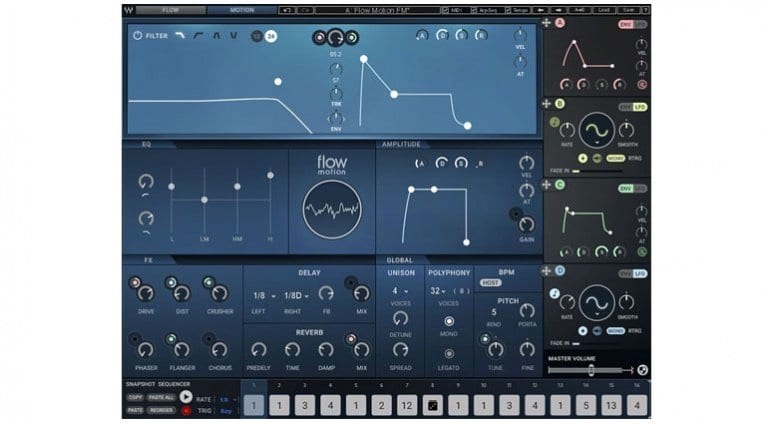Image resolution: width=768 pixels, height=424 pixels.
Task: Click the preset name Flow Motion FM
Action: point(378,10)
